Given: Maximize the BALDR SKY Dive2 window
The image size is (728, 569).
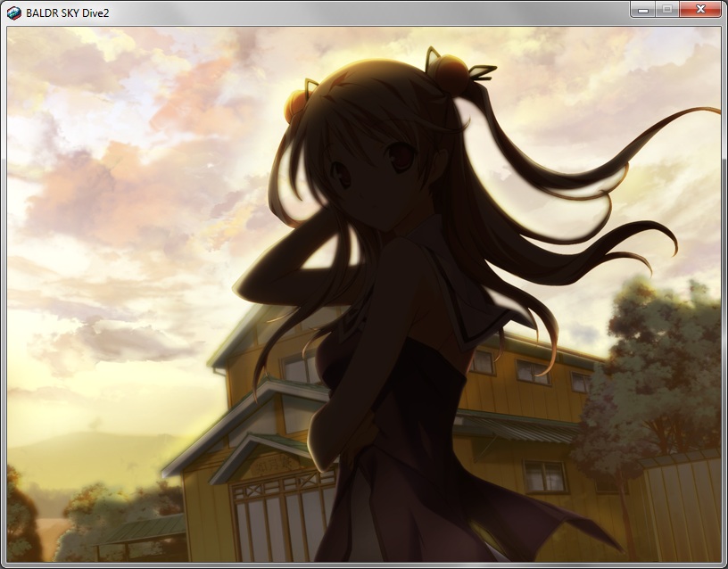Looking at the screenshot, I should (x=667, y=10).
